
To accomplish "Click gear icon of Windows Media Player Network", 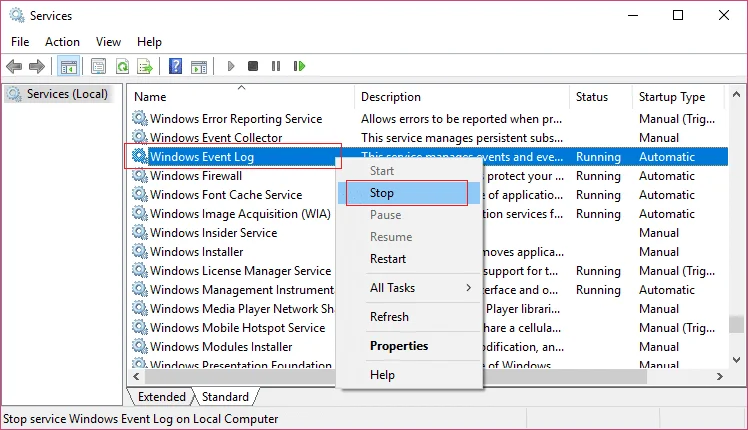I will (x=140, y=308).
